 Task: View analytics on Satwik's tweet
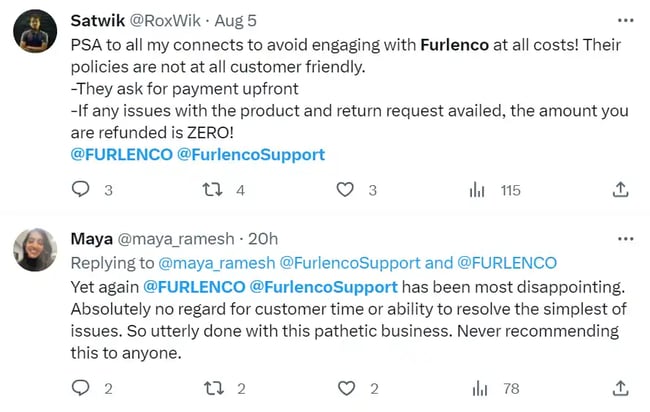point(478,189)
